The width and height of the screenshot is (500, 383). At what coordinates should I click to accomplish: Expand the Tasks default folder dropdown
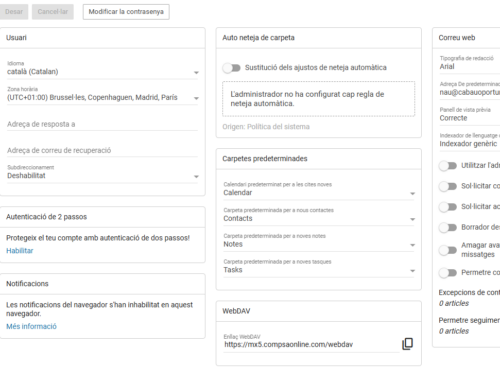point(319,267)
